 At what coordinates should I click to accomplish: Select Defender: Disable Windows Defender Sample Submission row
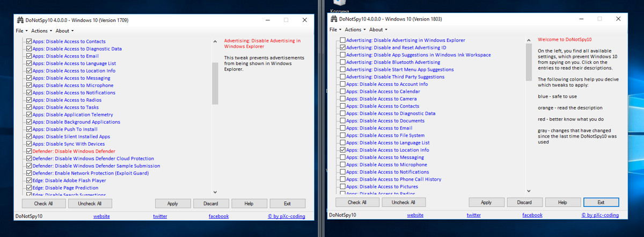(x=97, y=166)
